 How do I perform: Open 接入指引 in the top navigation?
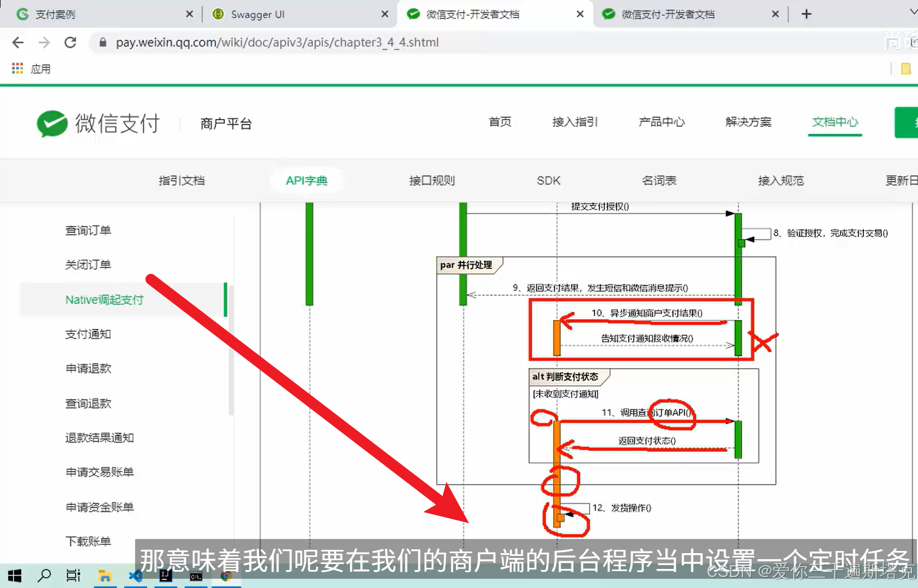[x=575, y=122]
